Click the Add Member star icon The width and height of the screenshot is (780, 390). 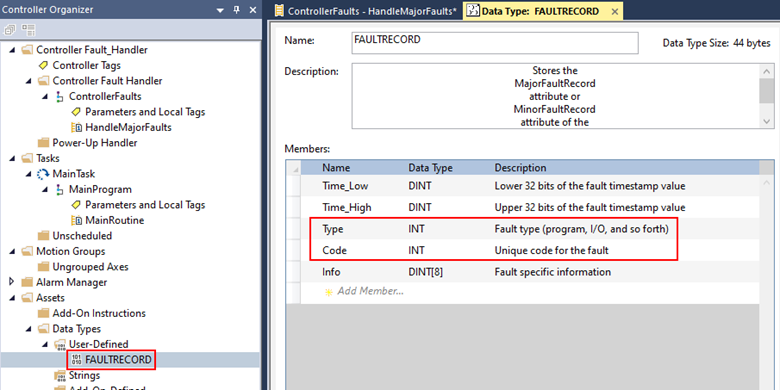(328, 292)
